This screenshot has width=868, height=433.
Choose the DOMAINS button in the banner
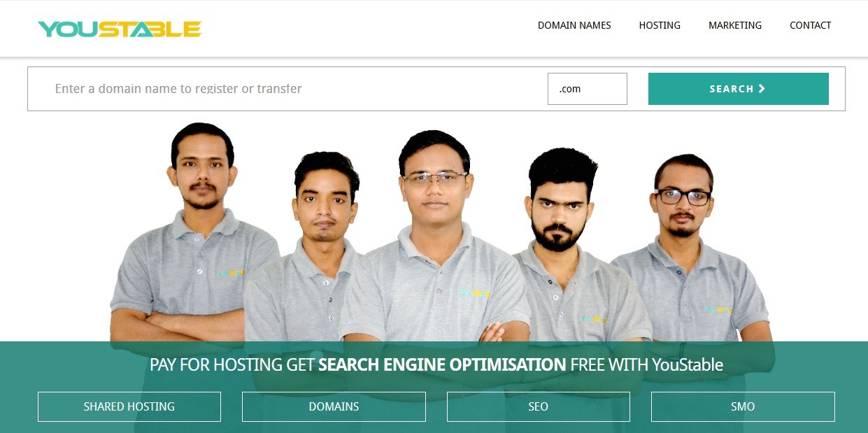click(x=334, y=406)
